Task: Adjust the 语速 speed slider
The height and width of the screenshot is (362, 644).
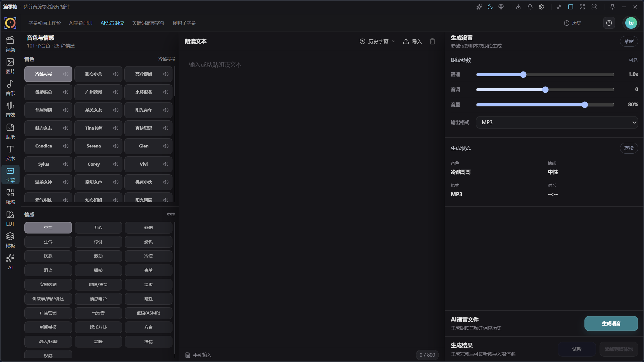Action: [545, 75]
